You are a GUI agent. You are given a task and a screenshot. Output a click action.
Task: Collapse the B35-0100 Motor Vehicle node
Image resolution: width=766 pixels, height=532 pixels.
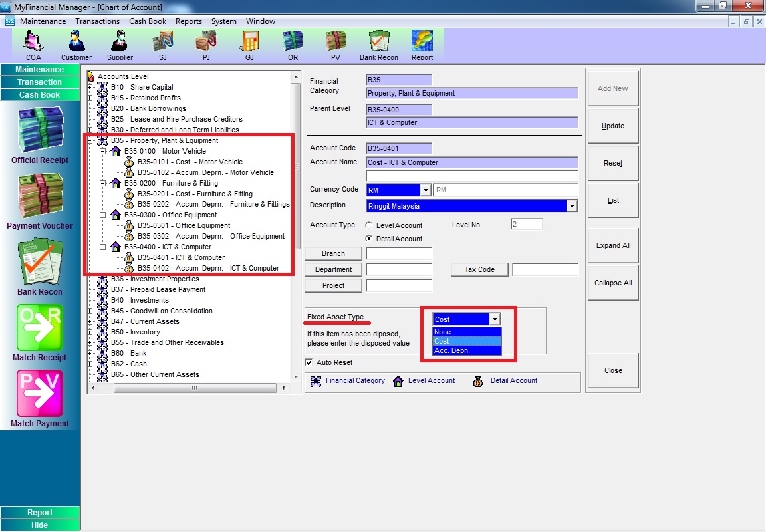click(x=103, y=151)
